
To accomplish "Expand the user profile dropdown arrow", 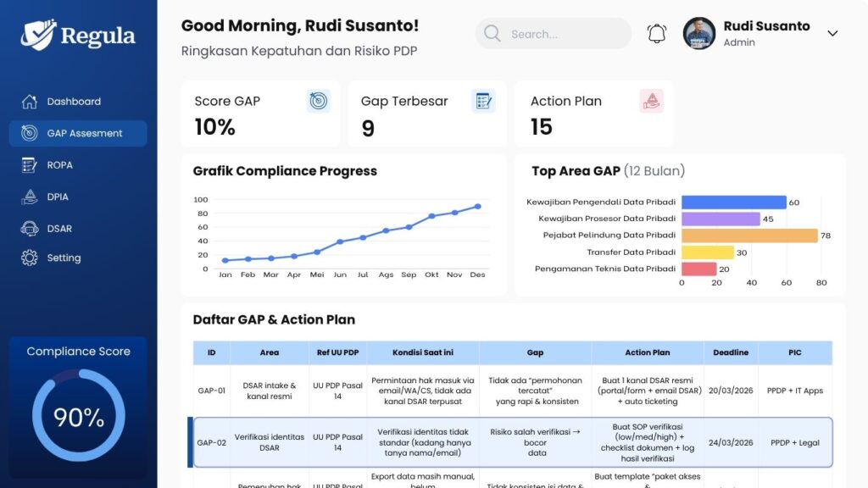I will pyautogui.click(x=832, y=34).
